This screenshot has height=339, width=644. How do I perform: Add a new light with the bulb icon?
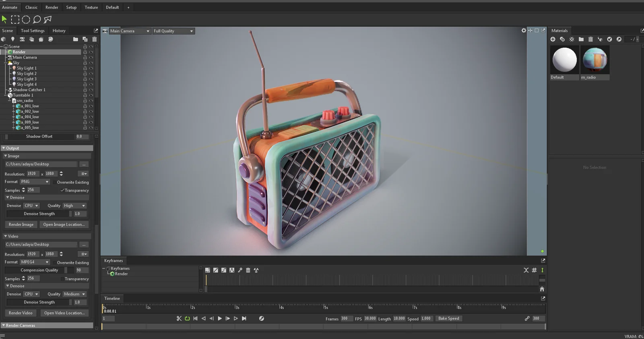pyautogui.click(x=13, y=39)
